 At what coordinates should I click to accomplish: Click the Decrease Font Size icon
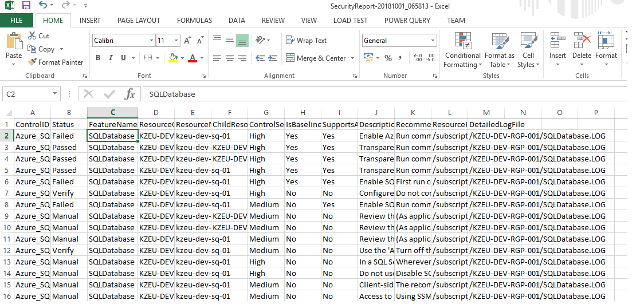click(200, 40)
